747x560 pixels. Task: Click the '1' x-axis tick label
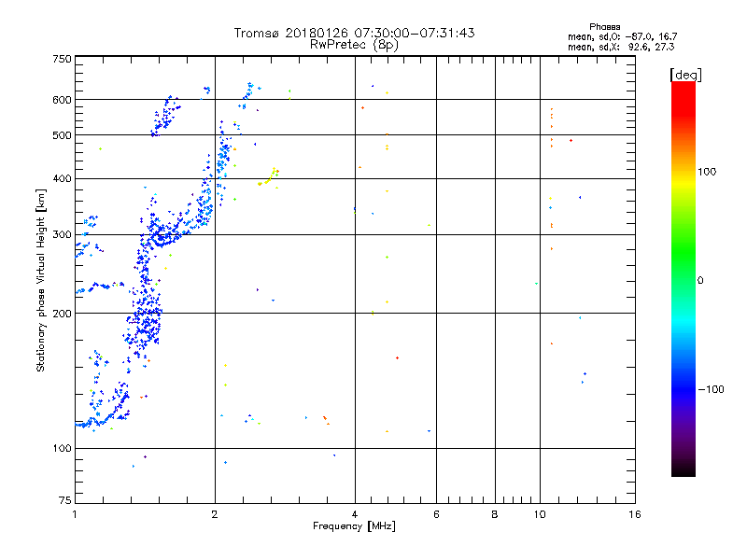(x=75, y=514)
